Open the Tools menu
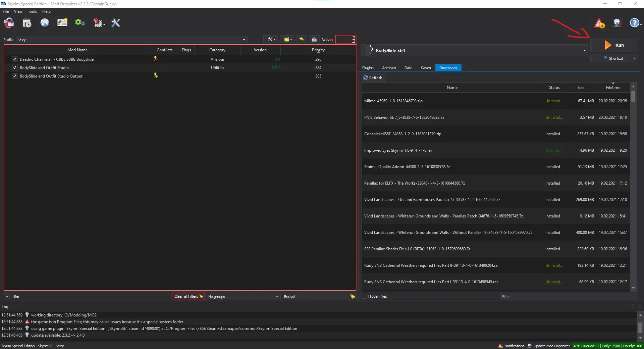 [32, 11]
